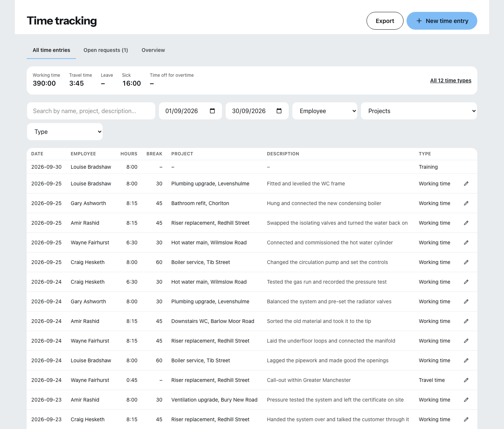Click 'Lagged the pipework and made good' description
The image size is (504, 429).
(x=328, y=360)
